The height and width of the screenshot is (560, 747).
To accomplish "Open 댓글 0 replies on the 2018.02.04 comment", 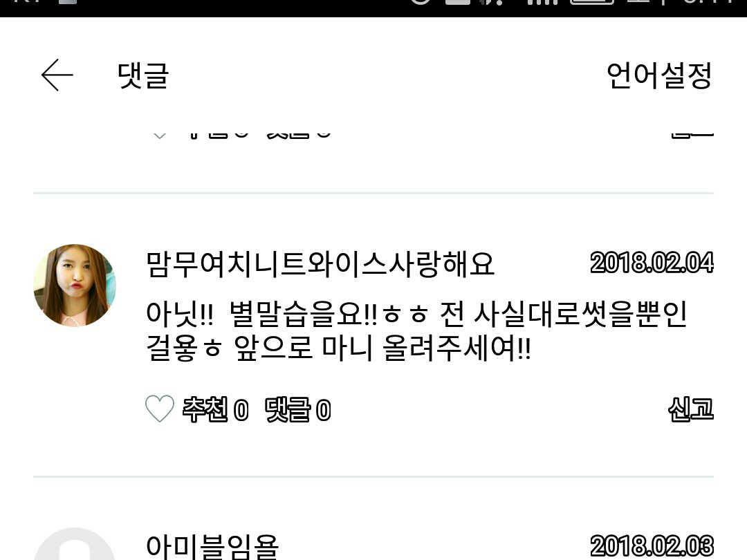I will 297,409.
